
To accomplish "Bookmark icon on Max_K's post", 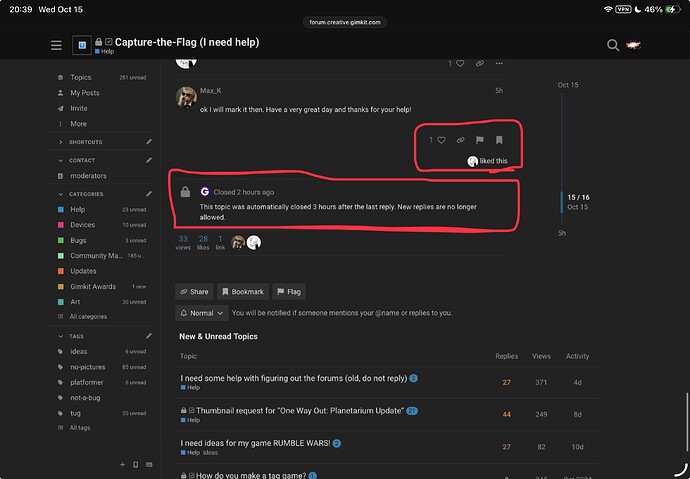I will pos(499,140).
